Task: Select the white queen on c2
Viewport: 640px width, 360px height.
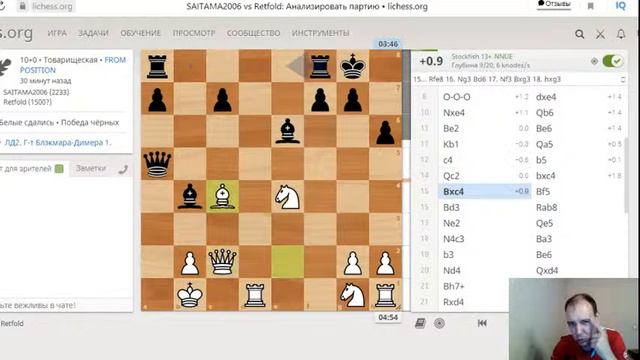Action: coord(222,262)
